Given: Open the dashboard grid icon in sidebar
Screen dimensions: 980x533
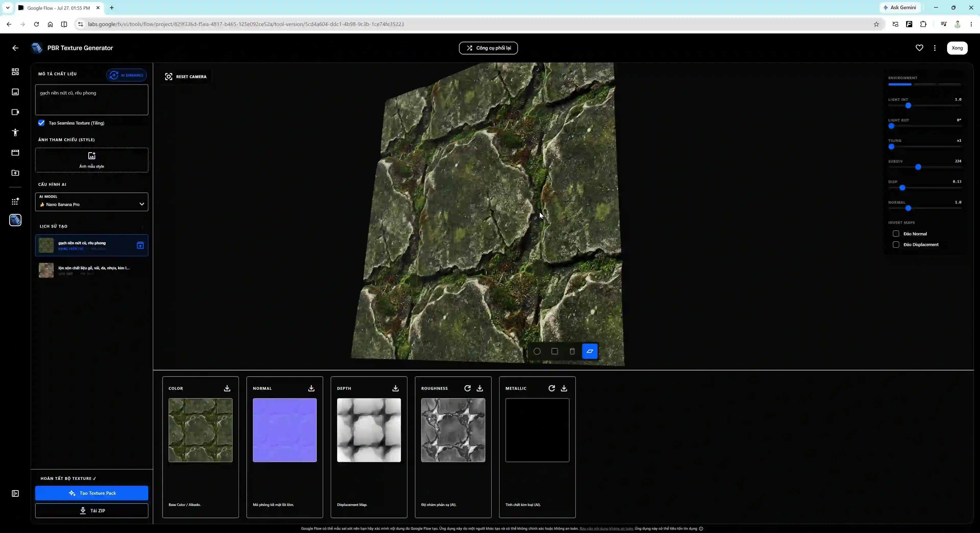Looking at the screenshot, I should click(15, 72).
